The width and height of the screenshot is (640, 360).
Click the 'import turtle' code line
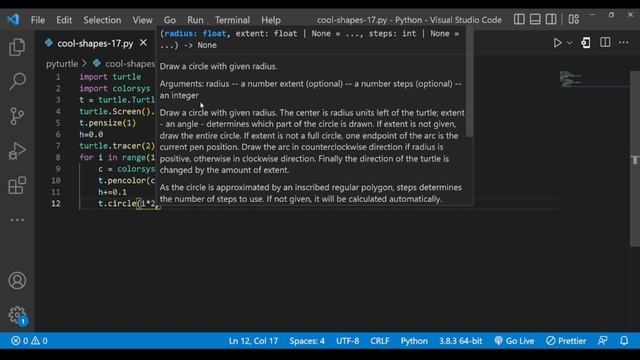110,77
